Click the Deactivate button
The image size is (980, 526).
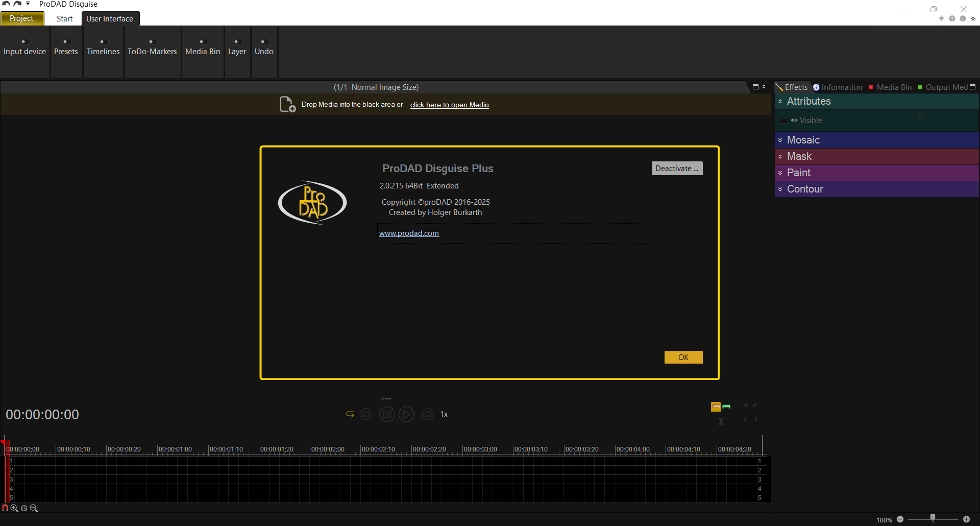[x=677, y=169]
